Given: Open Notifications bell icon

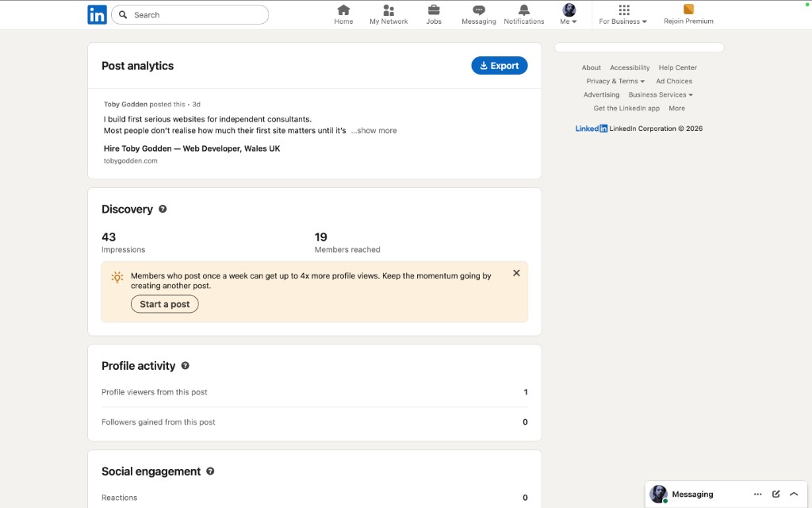Looking at the screenshot, I should click(x=524, y=10).
